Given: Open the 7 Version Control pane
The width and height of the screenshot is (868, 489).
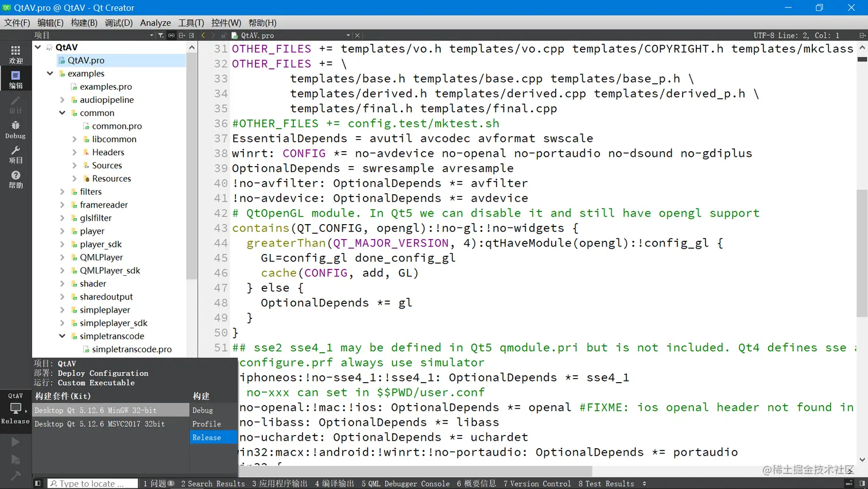Looking at the screenshot, I should click(537, 484).
